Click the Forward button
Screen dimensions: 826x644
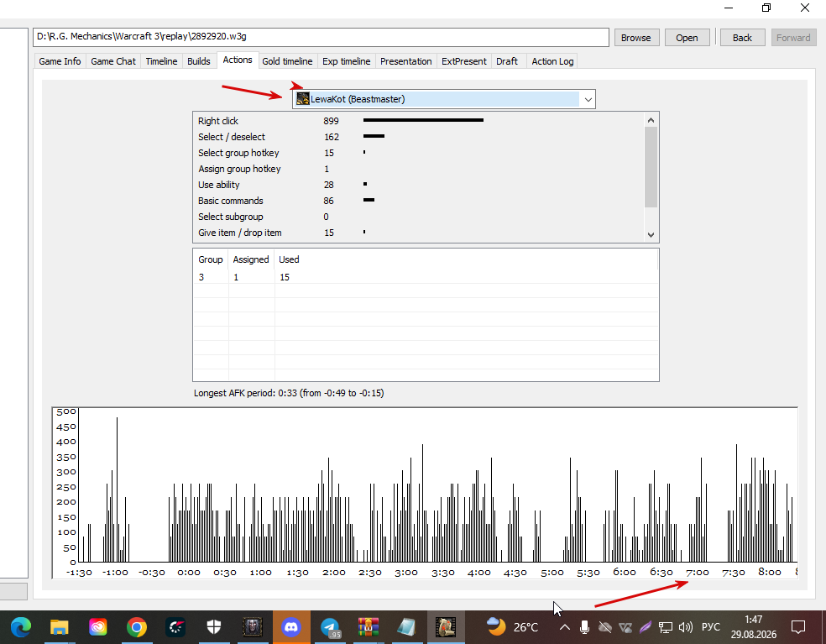tap(793, 38)
